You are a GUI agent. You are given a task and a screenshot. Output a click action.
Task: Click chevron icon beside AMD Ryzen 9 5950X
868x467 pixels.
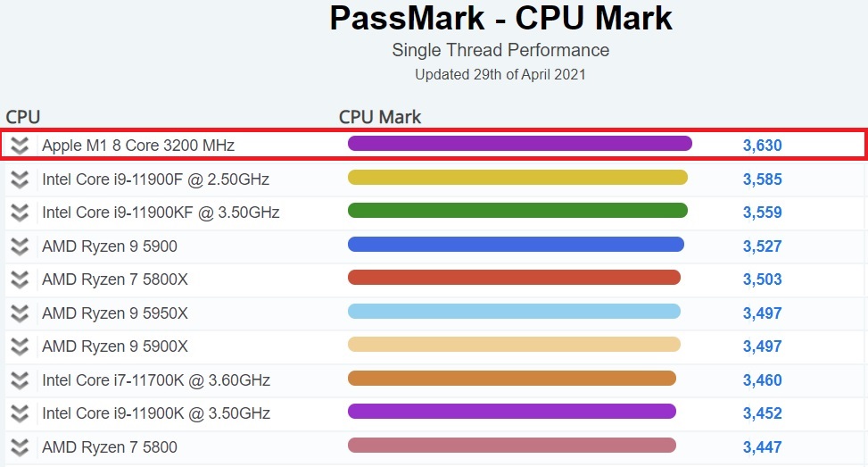(21, 313)
